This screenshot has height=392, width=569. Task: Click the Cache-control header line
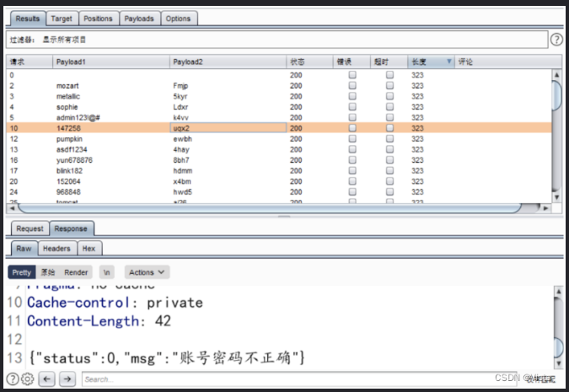click(115, 303)
